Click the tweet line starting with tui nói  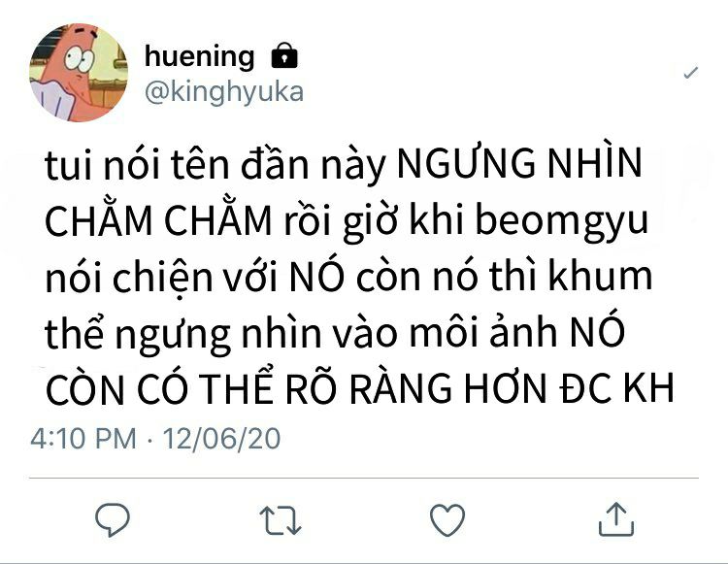click(344, 164)
